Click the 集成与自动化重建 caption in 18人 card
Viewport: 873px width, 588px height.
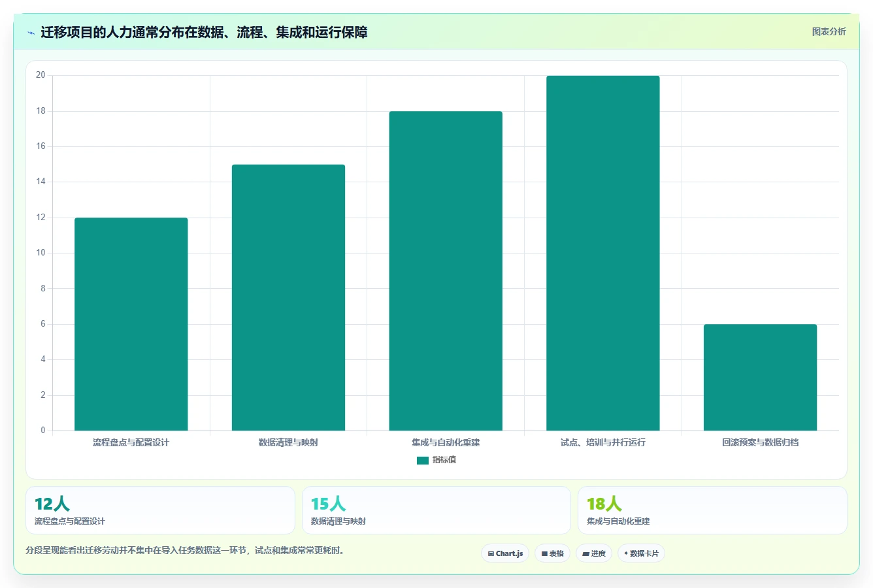click(618, 521)
